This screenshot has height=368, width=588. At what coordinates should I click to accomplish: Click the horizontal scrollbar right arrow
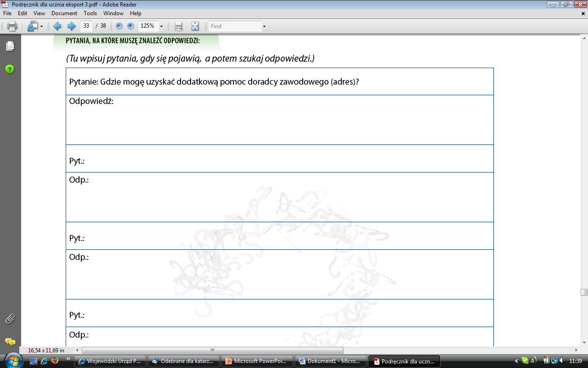pyautogui.click(x=576, y=350)
